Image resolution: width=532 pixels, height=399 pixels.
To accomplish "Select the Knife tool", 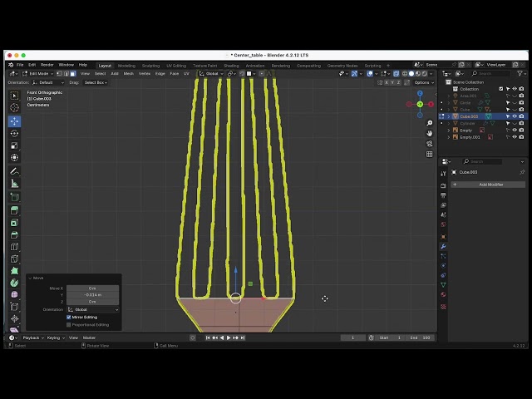I will [x=14, y=259].
